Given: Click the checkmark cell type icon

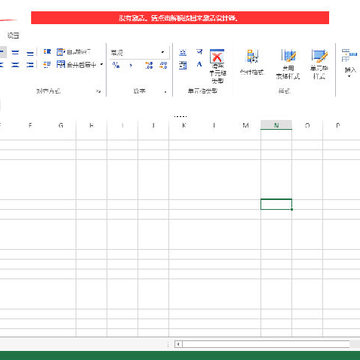Looking at the screenshot, I should (199, 52).
